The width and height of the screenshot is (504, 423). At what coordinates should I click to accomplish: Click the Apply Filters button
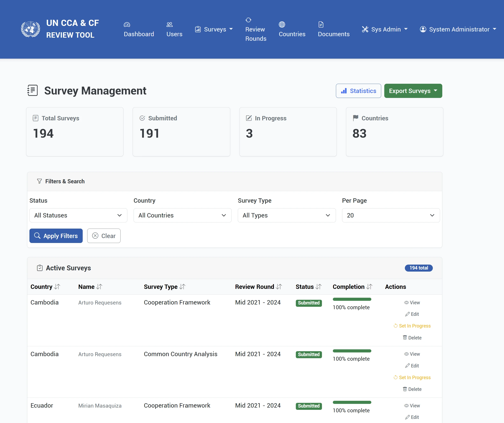56,236
